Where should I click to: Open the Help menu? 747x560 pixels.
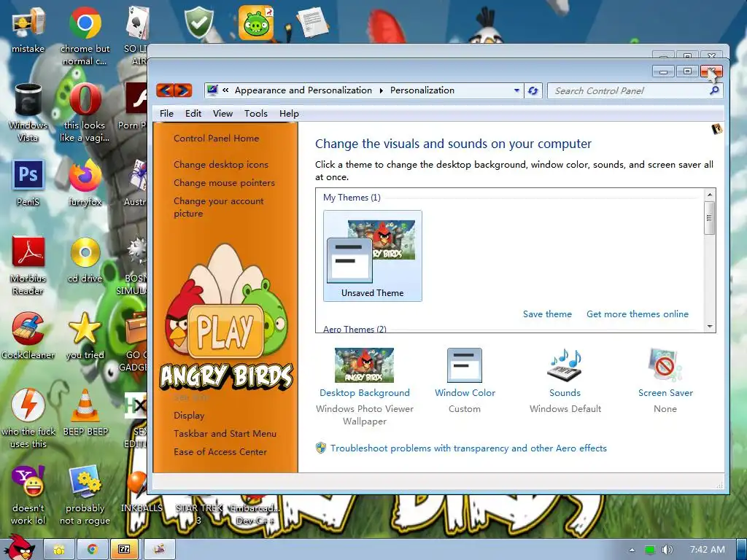(x=289, y=113)
